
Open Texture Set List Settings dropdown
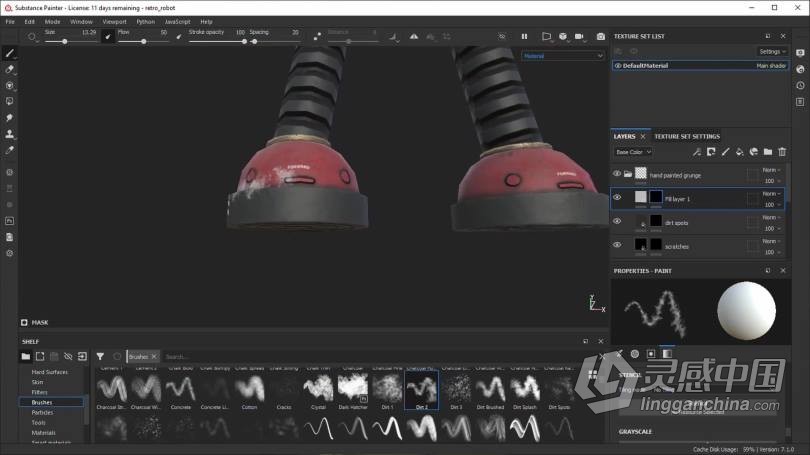pos(773,52)
